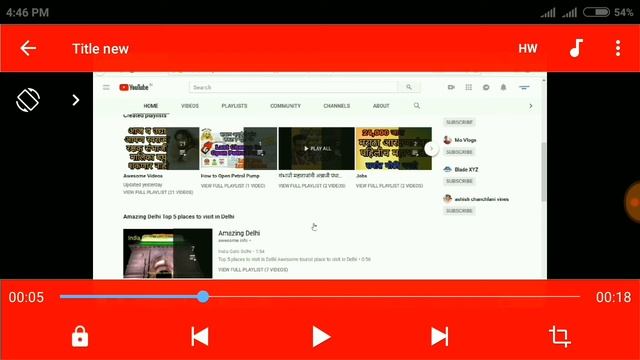Open YouTube hamburger menu in video

(106, 87)
